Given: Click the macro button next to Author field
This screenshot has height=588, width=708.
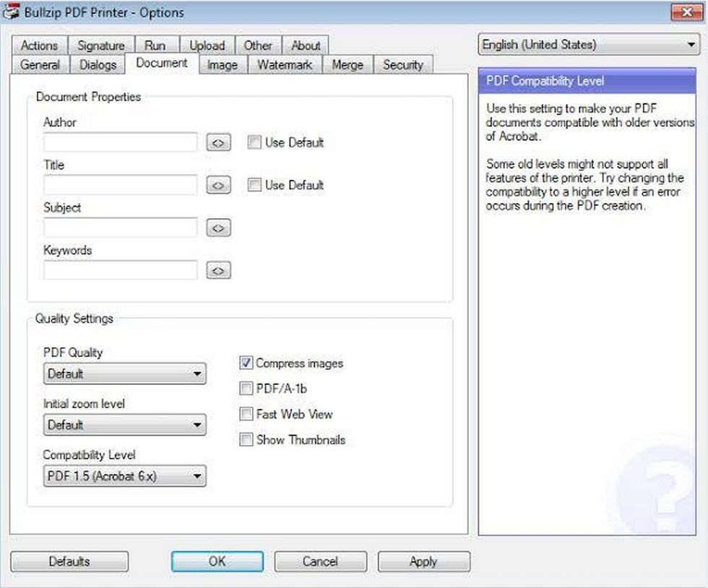Looking at the screenshot, I should point(218,143).
